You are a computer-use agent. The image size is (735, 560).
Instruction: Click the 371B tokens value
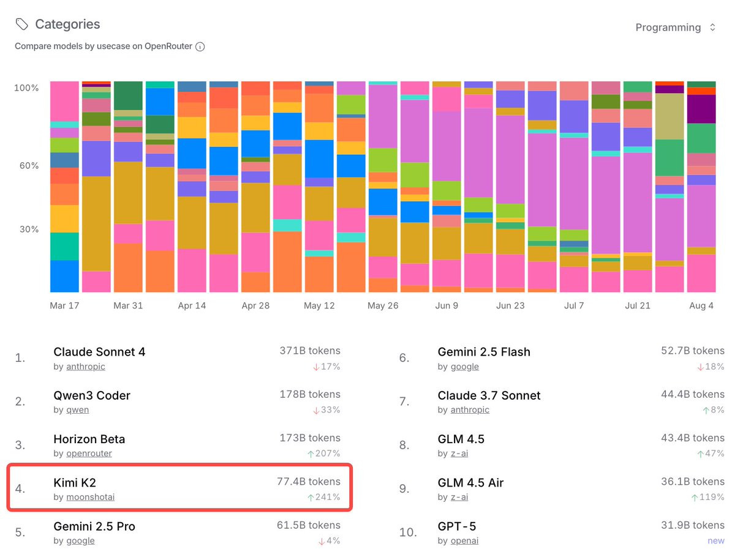point(309,351)
